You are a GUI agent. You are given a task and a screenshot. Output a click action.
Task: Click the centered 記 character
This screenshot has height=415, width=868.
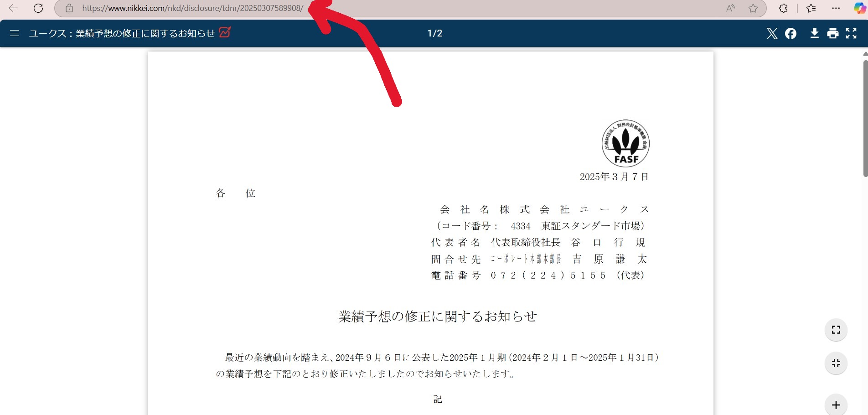pyautogui.click(x=438, y=399)
